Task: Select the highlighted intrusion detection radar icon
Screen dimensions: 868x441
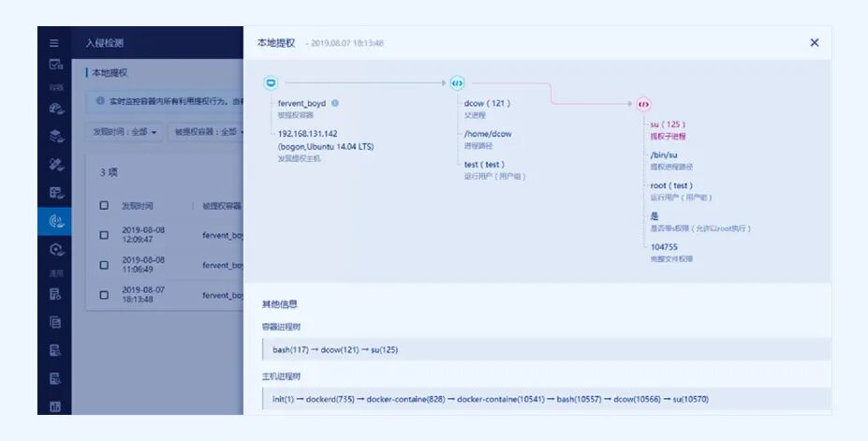Action: click(x=56, y=221)
